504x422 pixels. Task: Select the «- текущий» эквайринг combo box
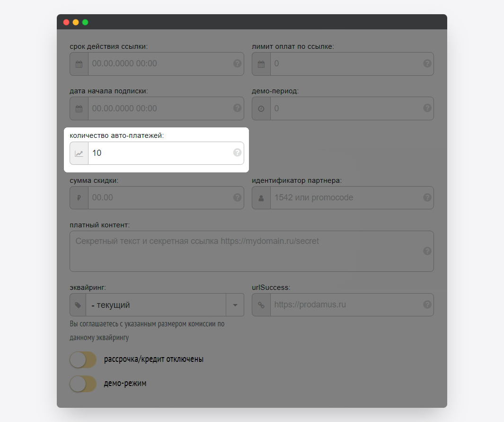coord(156,305)
